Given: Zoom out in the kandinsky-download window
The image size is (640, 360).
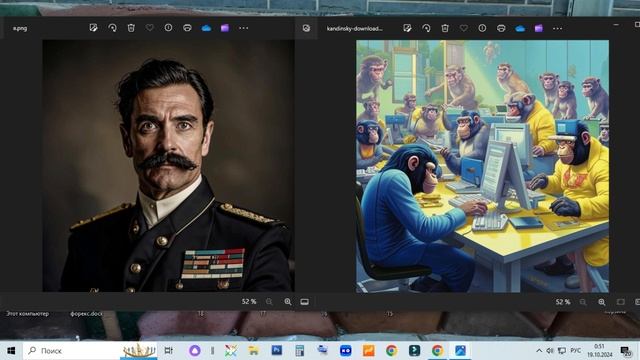Looking at the screenshot, I should pos(583,302).
